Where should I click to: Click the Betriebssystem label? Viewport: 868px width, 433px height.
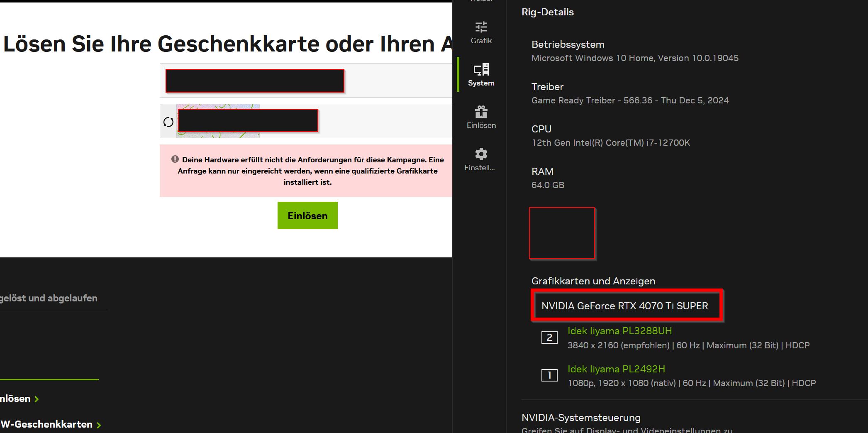[568, 44]
